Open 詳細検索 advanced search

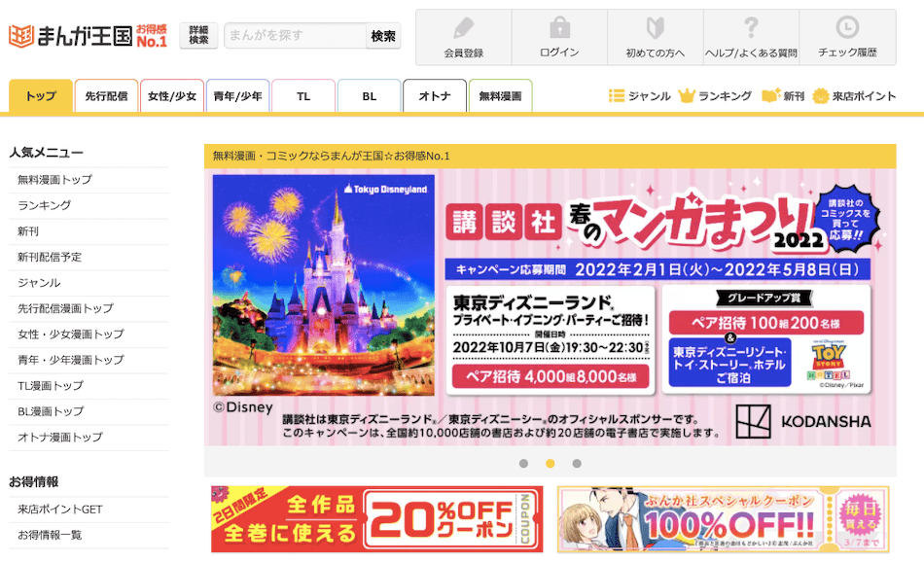point(198,35)
